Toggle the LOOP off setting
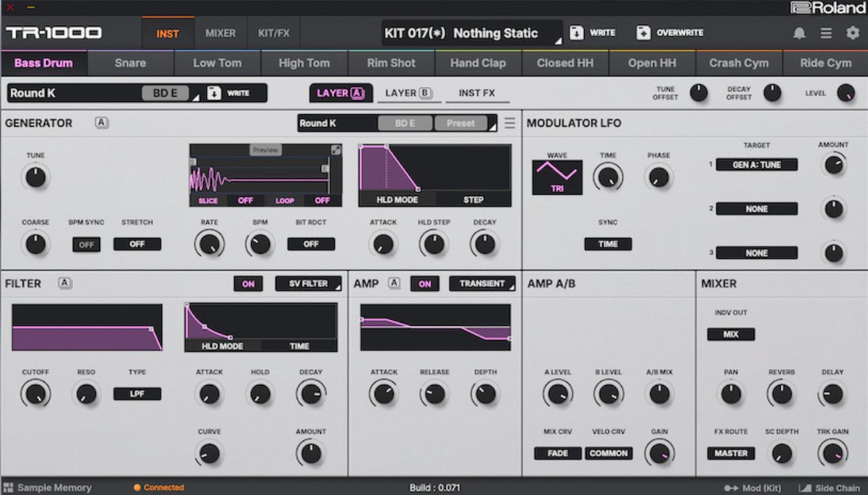Screen dimensions: 868x495 coord(322,201)
